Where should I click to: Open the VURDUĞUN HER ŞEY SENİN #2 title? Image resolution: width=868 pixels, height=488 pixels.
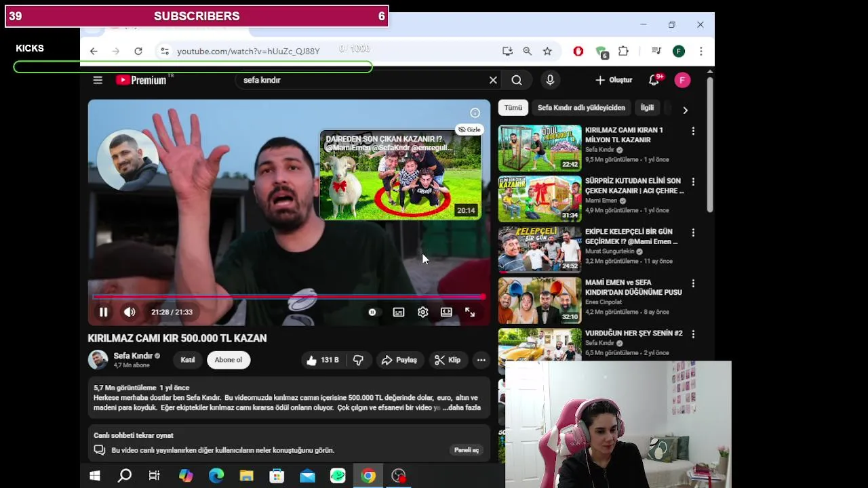(x=633, y=333)
